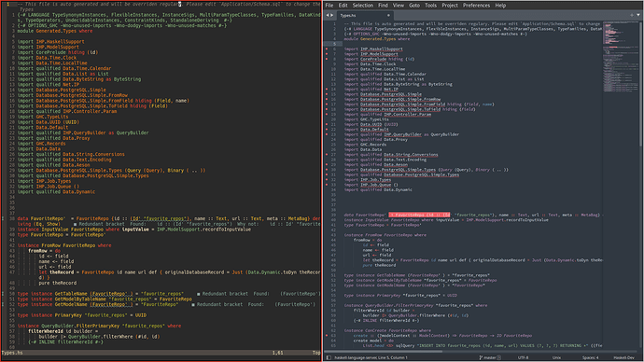Open the Find menu
Screen dimensions: 644x362
coord(383,6)
